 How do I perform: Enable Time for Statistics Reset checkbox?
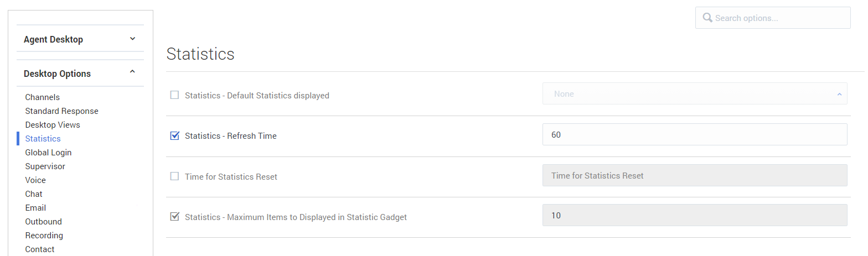pos(175,176)
